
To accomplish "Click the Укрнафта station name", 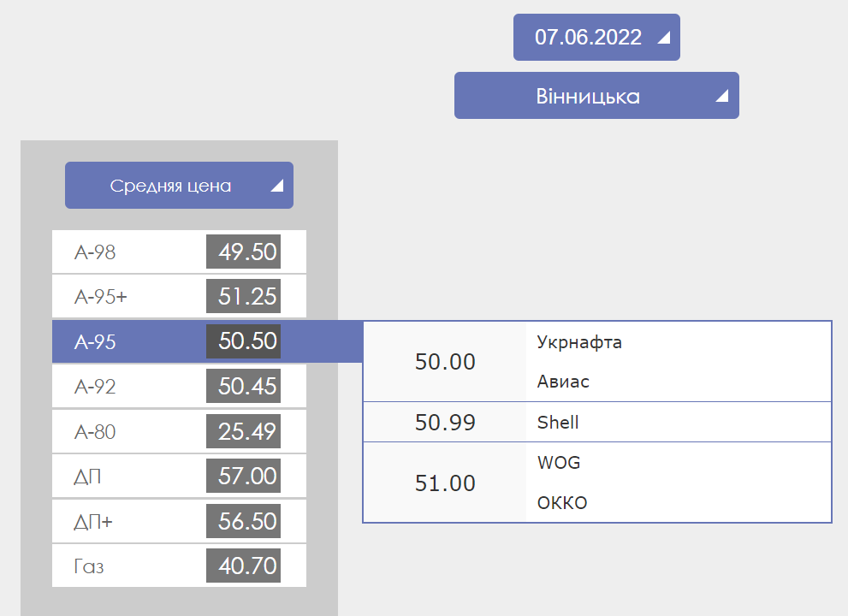I will click(x=579, y=342).
